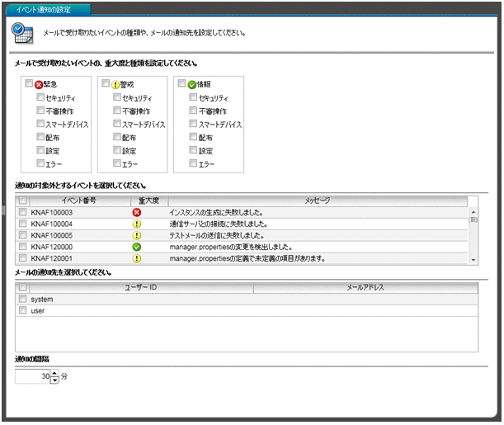Toggle the 警戒 group checkbox
Image resolution: width=504 pixels, height=425 pixels.
[106, 83]
